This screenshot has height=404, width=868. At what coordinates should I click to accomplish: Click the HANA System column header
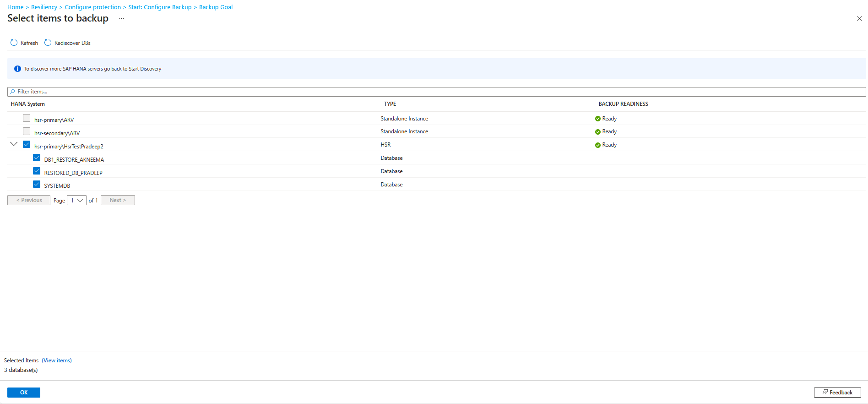pos(28,104)
